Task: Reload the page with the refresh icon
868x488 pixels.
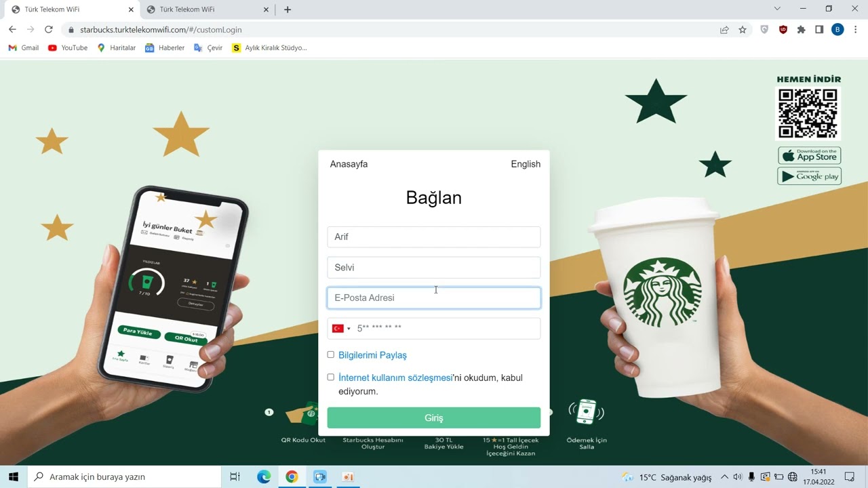Action: pyautogui.click(x=48, y=29)
